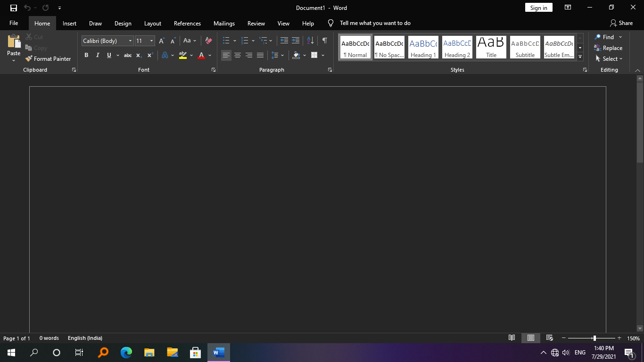
Task: Open Change Case dropdown
Action: tap(190, 41)
